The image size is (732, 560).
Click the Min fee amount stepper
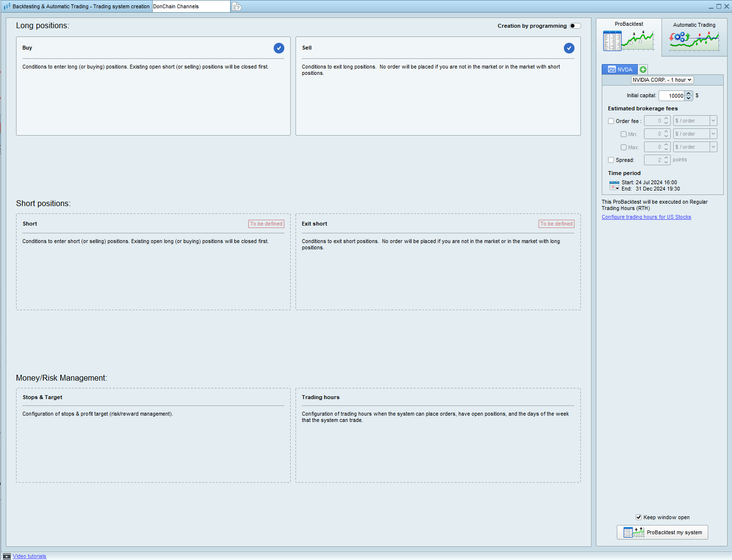click(666, 134)
